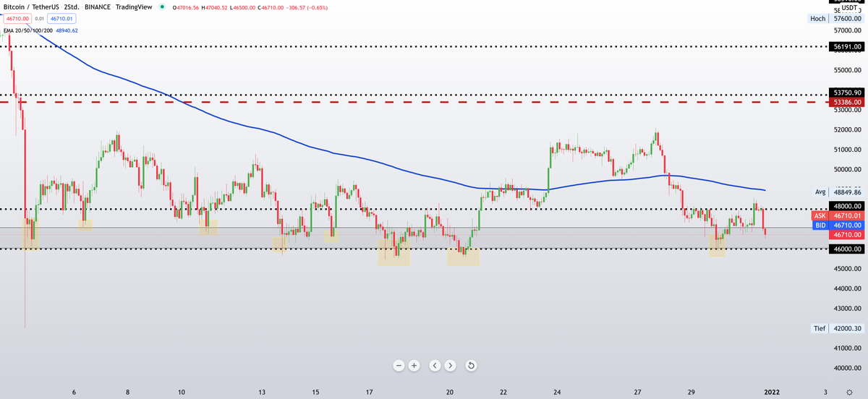The width and height of the screenshot is (868, 399).
Task: Click the blue buy price 46710.01 box
Action: point(61,19)
